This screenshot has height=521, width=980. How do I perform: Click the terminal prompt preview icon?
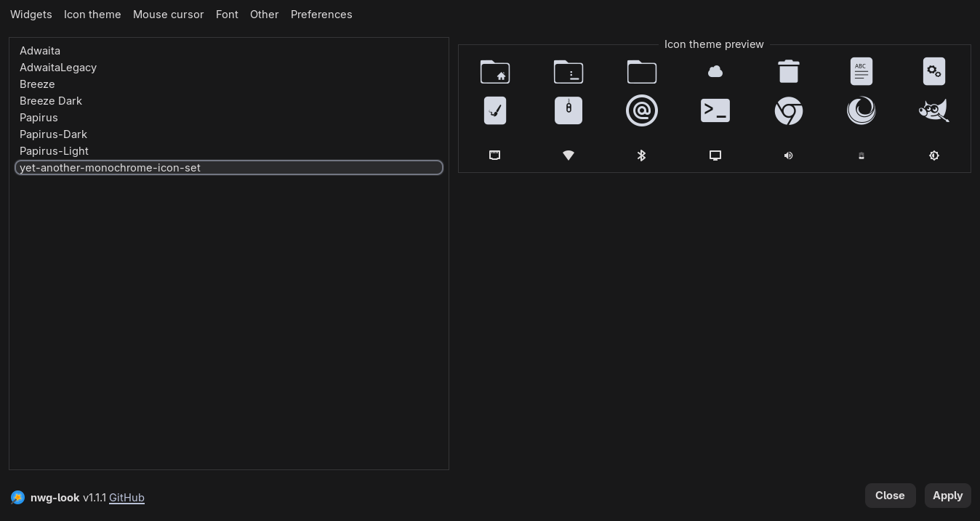(x=715, y=110)
